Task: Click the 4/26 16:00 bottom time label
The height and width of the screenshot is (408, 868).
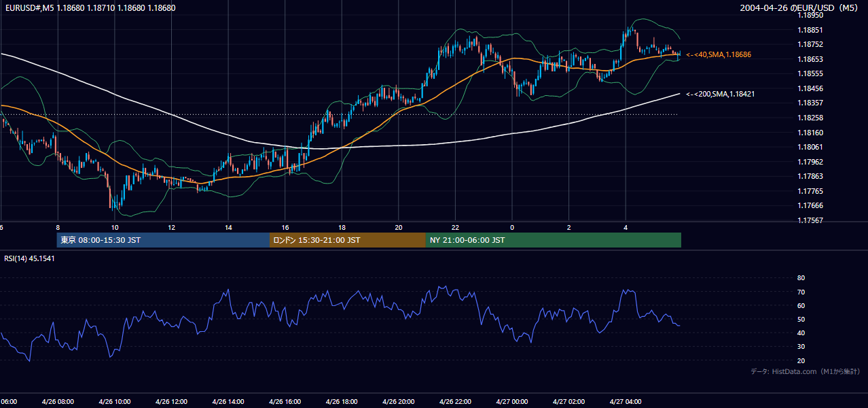Action: click(x=285, y=401)
